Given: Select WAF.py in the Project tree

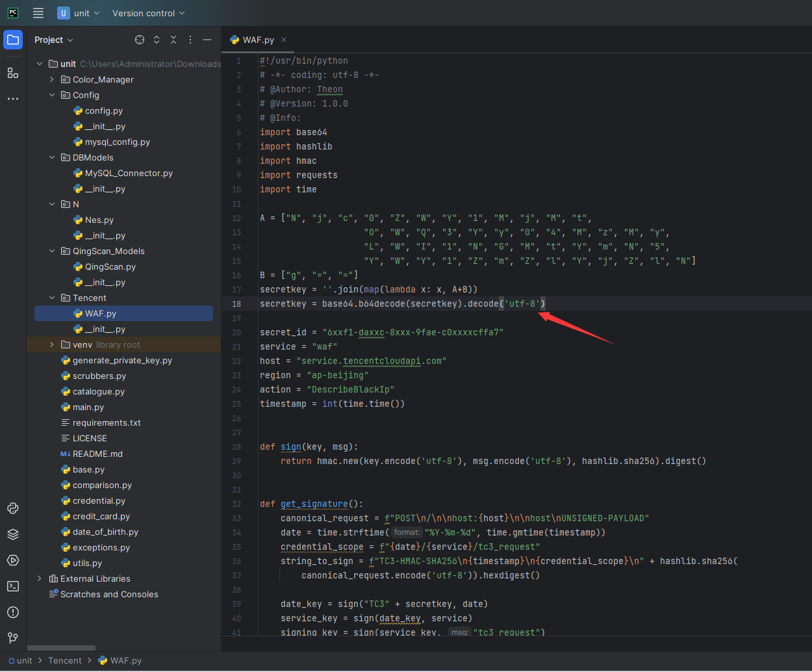Looking at the screenshot, I should click(x=123, y=313).
